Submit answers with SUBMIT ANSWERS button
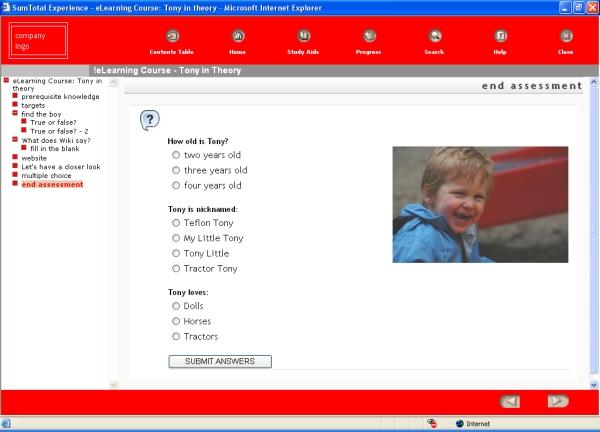Screen dimensions: 600x432 pos(220,361)
